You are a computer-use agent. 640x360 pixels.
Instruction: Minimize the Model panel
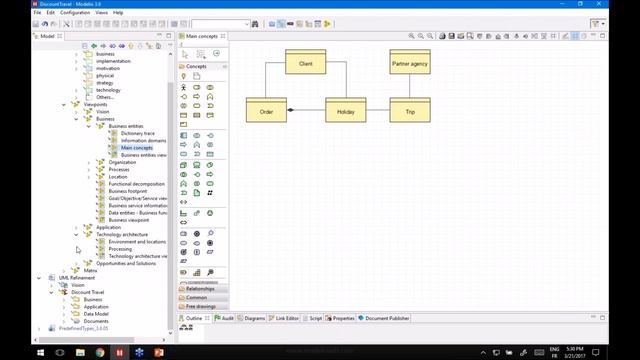(159, 36)
